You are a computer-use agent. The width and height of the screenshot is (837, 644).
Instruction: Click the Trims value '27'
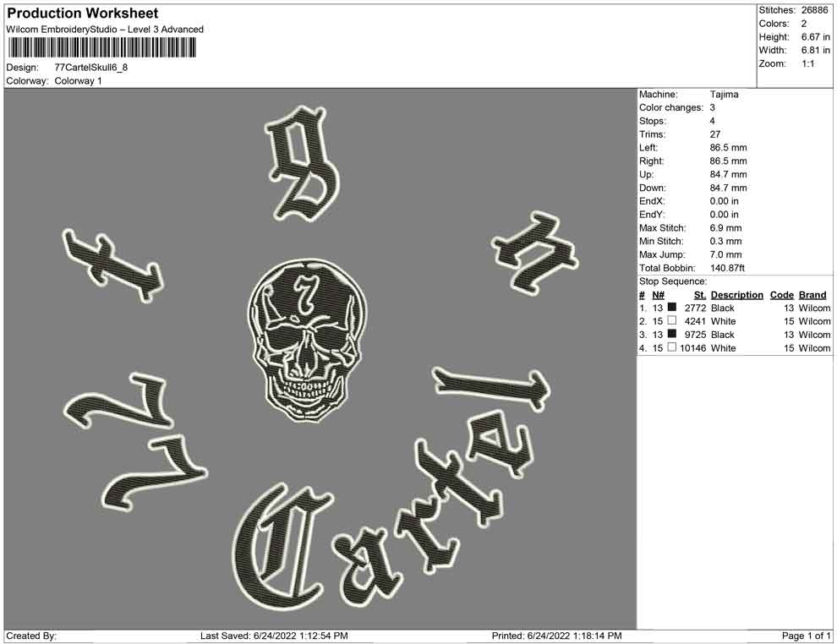click(x=714, y=134)
